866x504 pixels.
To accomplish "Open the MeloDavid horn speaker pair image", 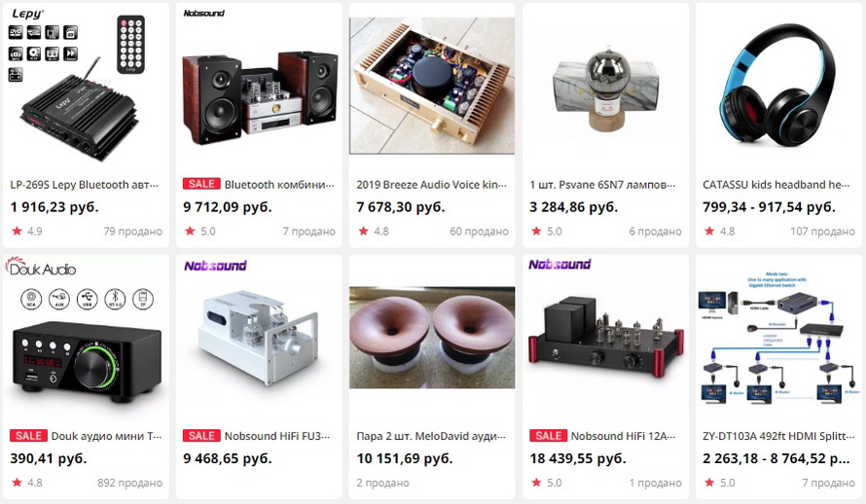I will point(432,338).
